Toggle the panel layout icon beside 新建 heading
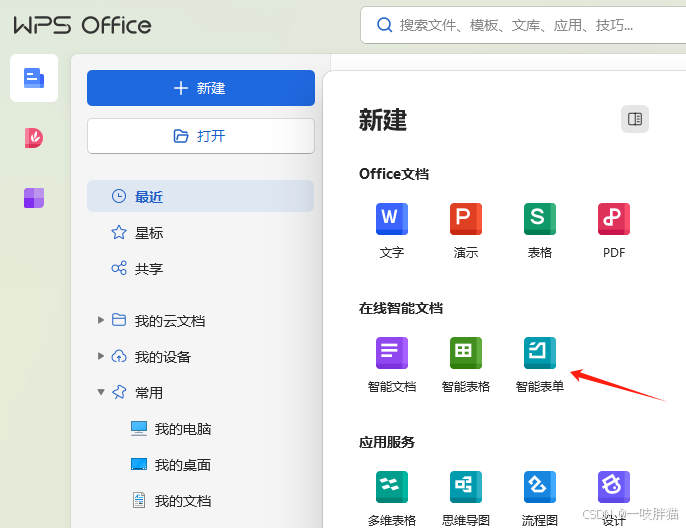This screenshot has width=686, height=528. point(635,119)
